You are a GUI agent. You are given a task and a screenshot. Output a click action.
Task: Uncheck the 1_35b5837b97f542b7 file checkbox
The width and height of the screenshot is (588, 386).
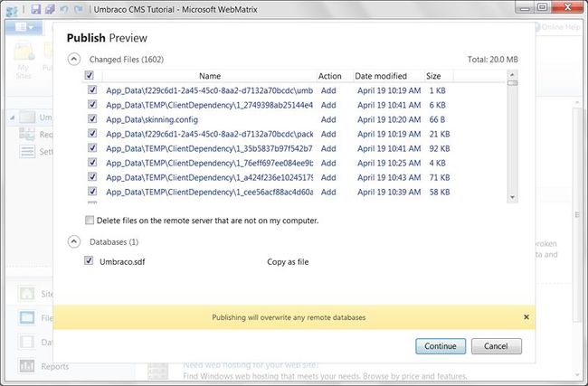pyautogui.click(x=92, y=148)
